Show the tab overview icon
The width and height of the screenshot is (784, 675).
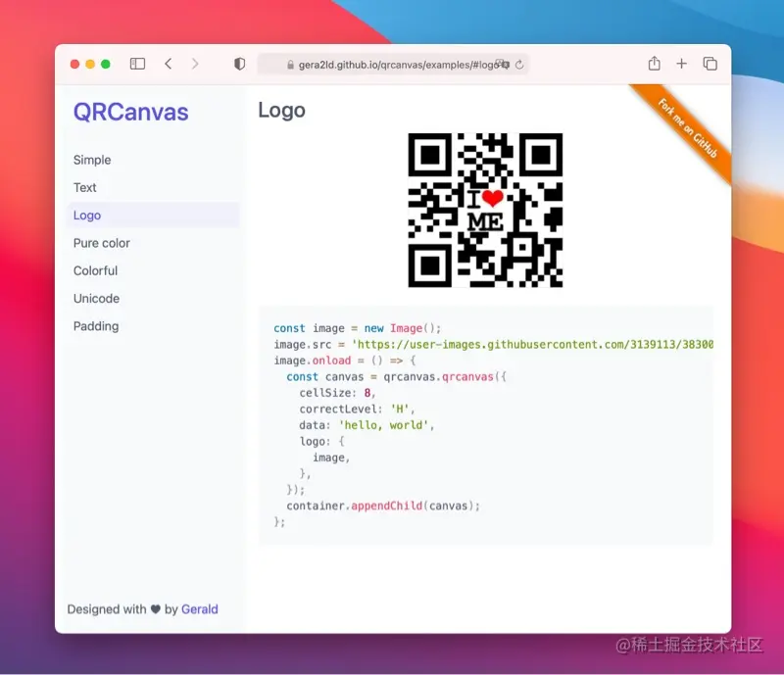point(710,64)
